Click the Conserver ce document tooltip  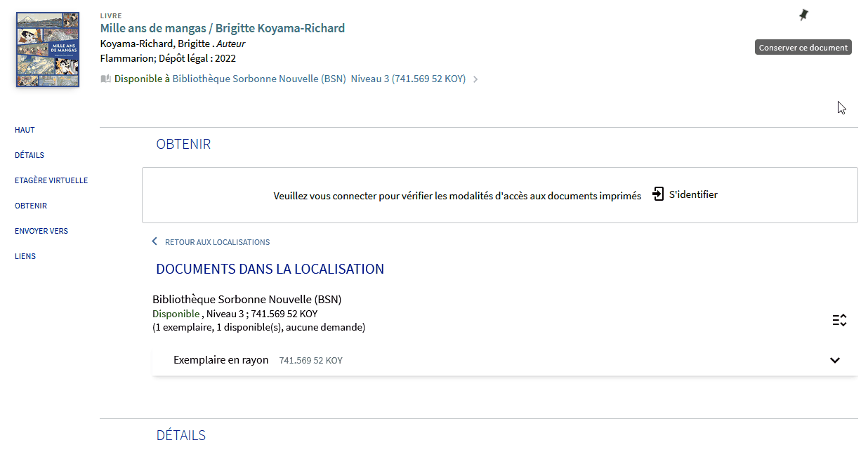pyautogui.click(x=803, y=47)
